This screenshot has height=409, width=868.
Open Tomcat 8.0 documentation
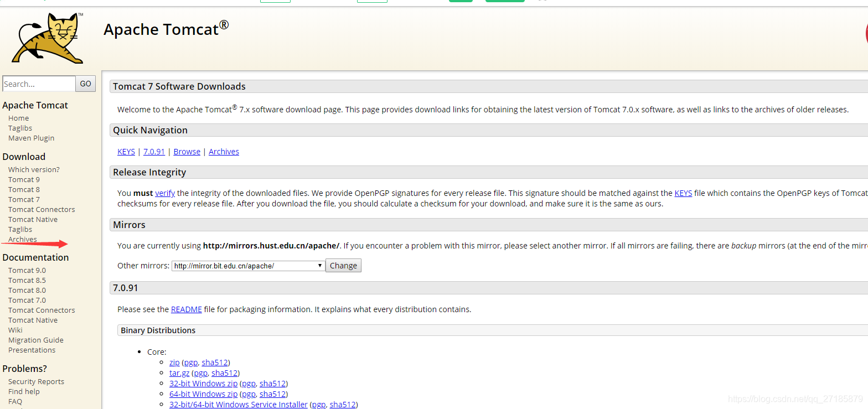pos(27,290)
